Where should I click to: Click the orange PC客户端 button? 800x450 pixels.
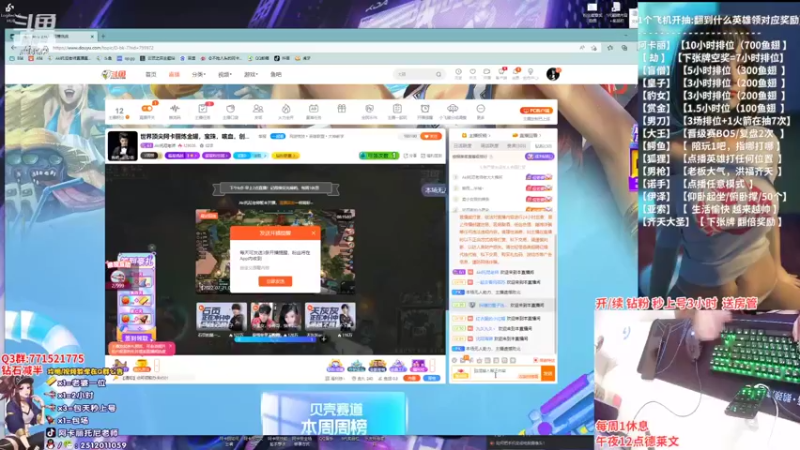tap(536, 110)
